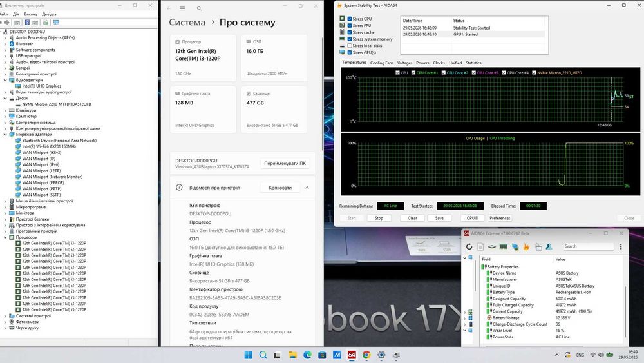Click Перейменувати ПК button
The width and height of the screenshot is (644, 363).
coord(285,164)
